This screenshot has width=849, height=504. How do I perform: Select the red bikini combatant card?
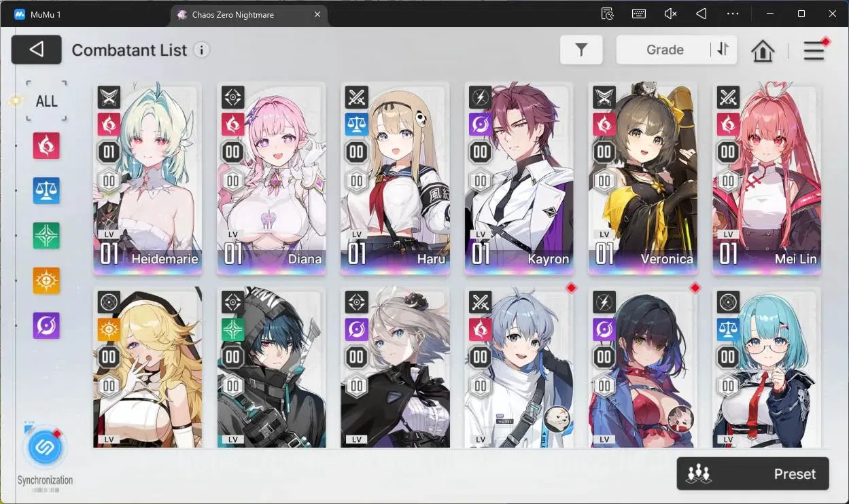(643, 367)
